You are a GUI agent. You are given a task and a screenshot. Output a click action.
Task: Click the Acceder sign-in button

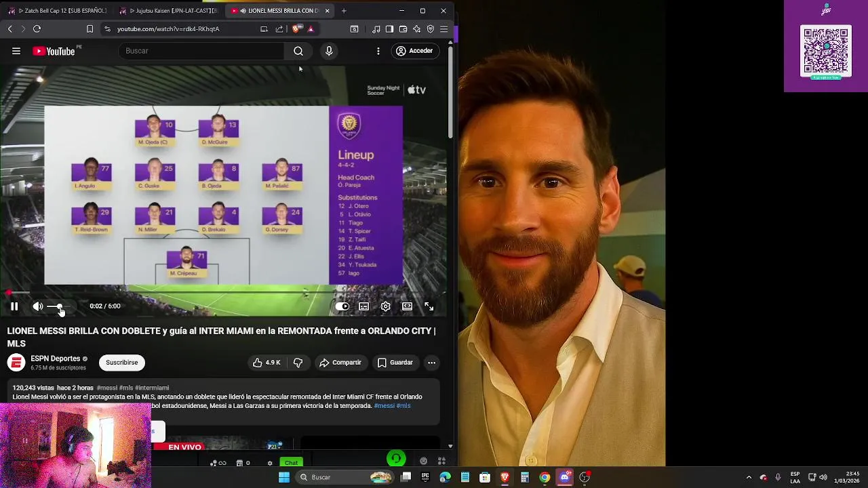click(414, 51)
